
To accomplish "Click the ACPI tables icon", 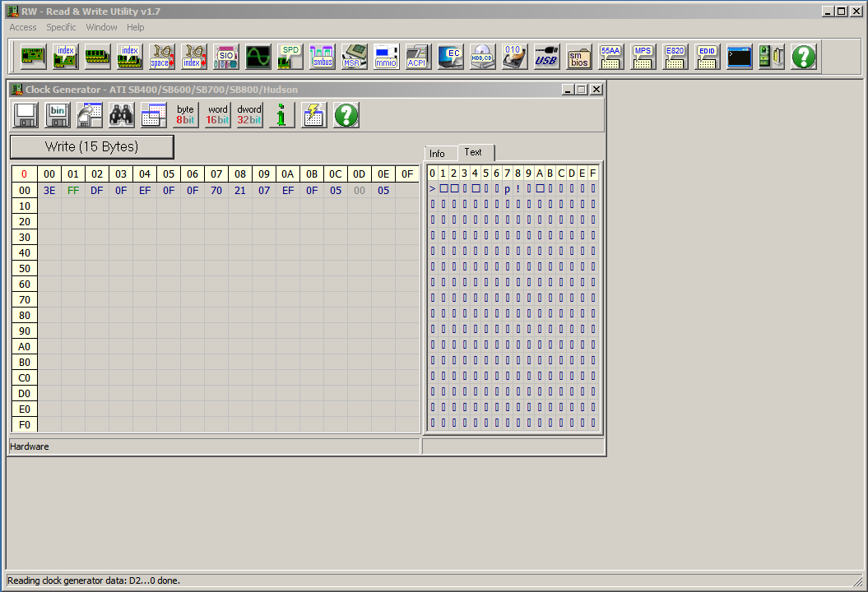I will click(417, 56).
